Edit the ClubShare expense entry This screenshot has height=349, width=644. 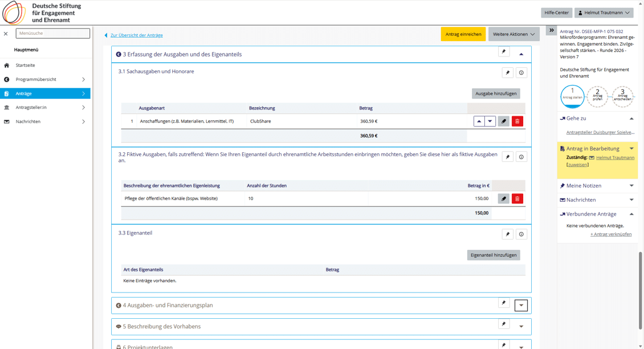pos(503,121)
